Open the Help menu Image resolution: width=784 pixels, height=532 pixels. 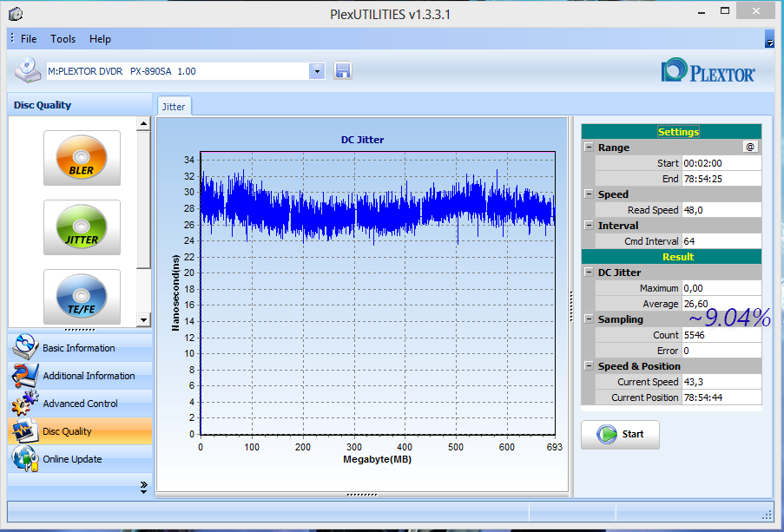pyautogui.click(x=100, y=39)
